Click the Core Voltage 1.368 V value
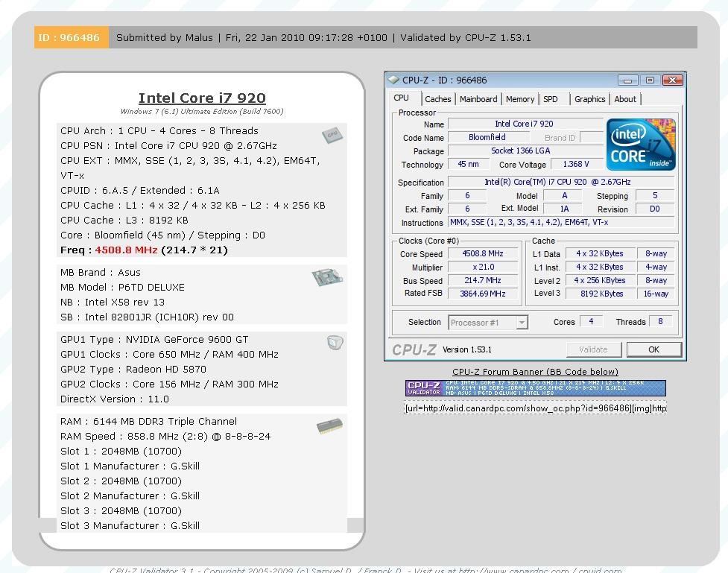728x573 pixels. [x=576, y=164]
